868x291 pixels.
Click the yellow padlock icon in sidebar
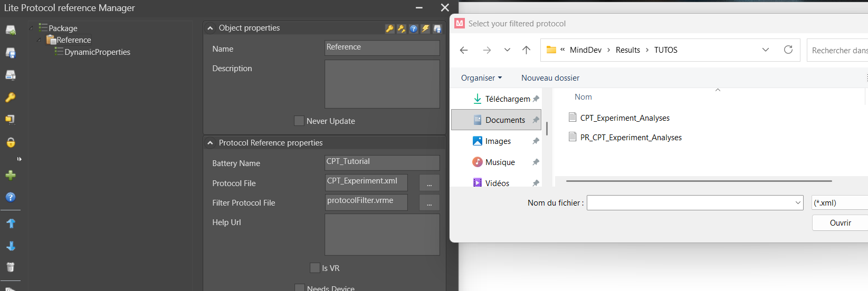(x=11, y=142)
